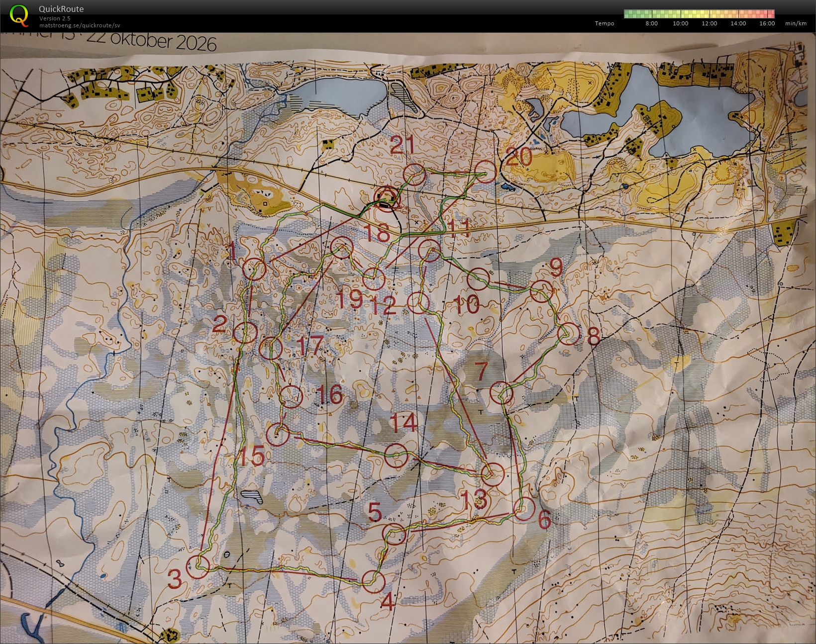The width and height of the screenshot is (816, 644).
Task: Click the "Tempo" legend label
Action: click(x=605, y=23)
